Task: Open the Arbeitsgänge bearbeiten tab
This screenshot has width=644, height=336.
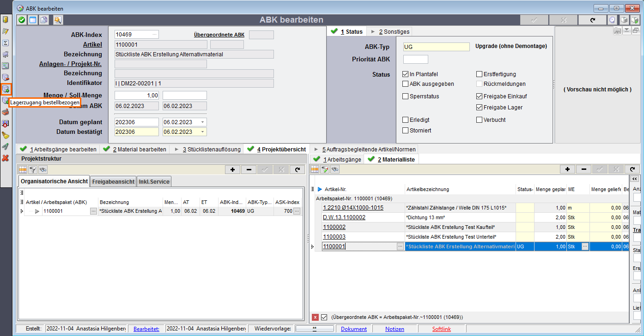Action: pyautogui.click(x=59, y=149)
